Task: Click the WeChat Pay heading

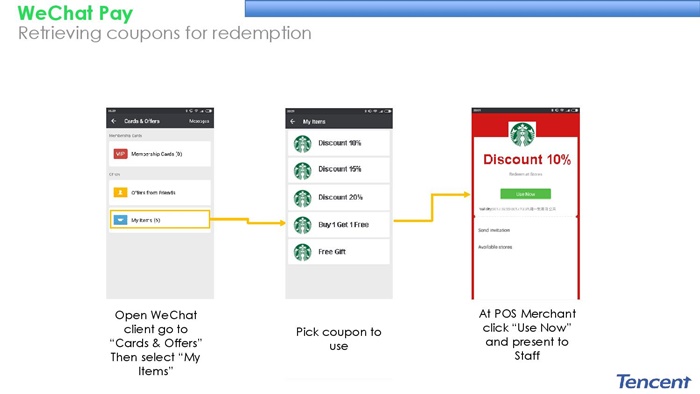Action: click(75, 13)
